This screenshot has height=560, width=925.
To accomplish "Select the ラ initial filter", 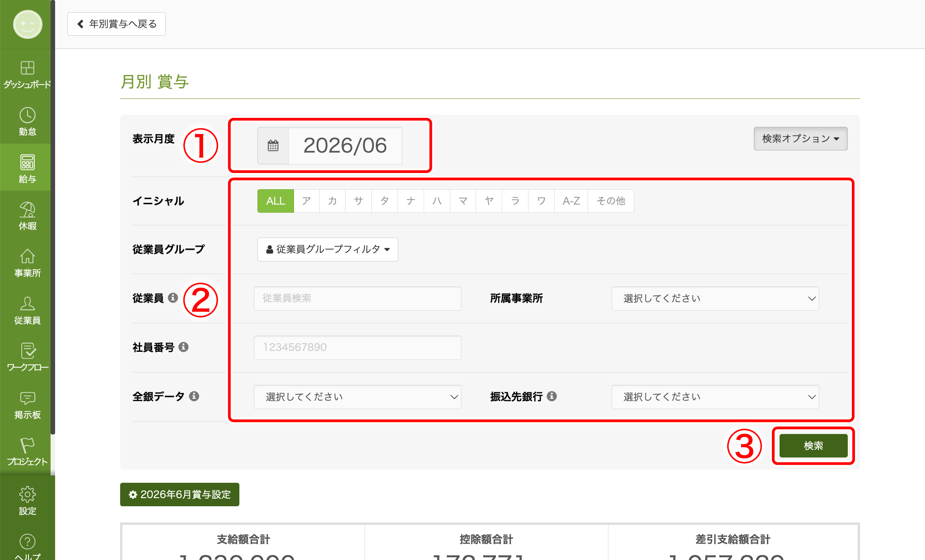I will 515,201.
